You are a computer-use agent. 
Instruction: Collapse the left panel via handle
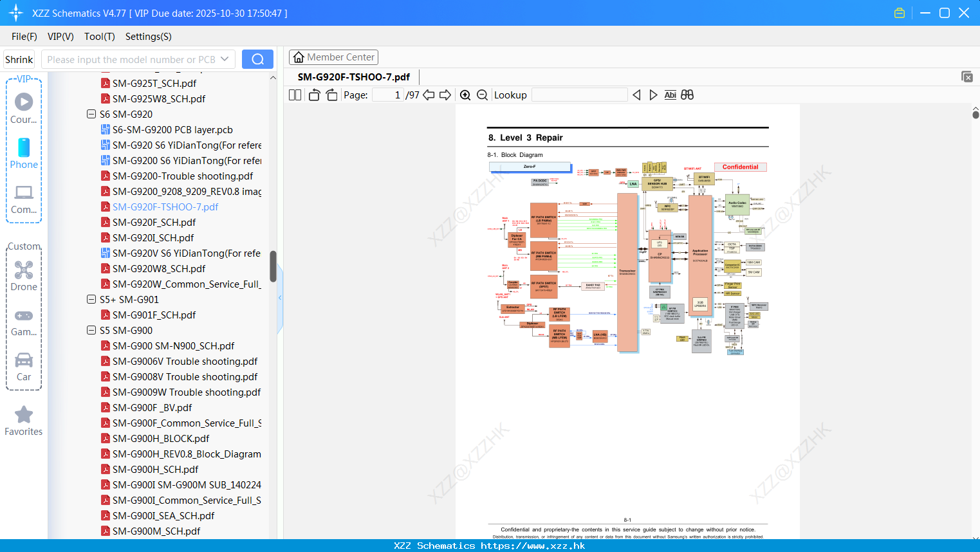(x=280, y=298)
